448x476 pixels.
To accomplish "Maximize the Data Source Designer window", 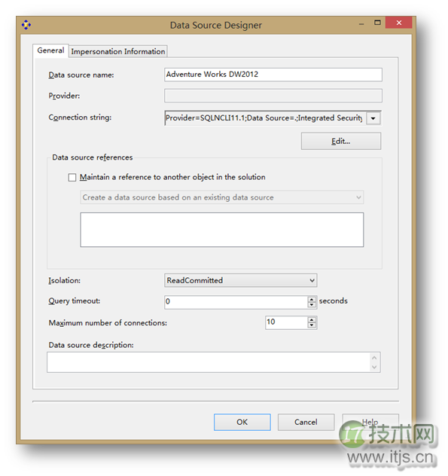I will 377,23.
